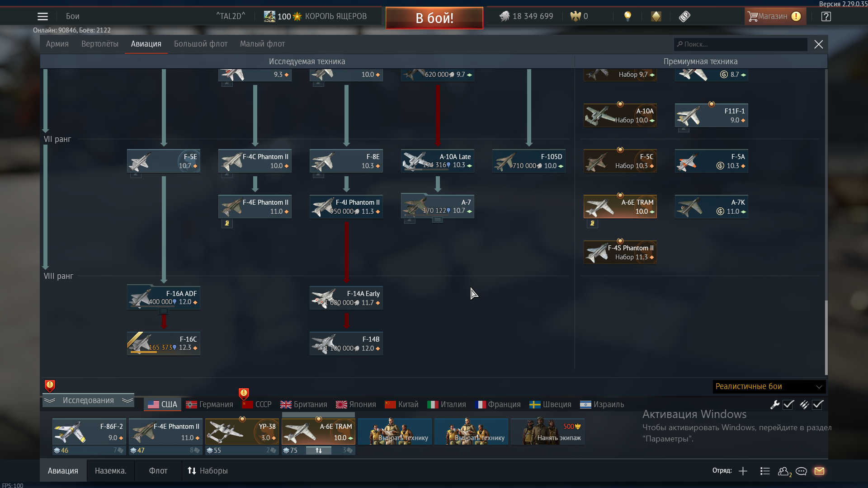Click the first Выбрать технику crew slot

tap(395, 432)
